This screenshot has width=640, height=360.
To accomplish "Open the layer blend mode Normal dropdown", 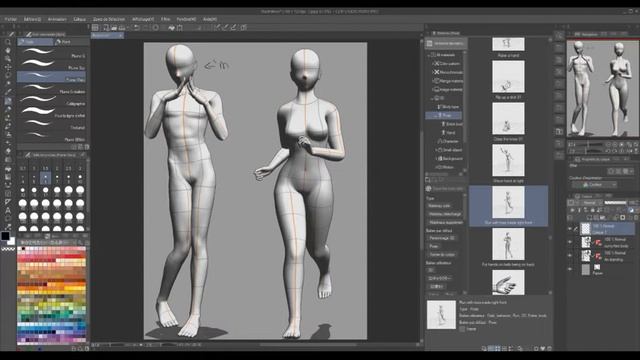I will (589, 203).
